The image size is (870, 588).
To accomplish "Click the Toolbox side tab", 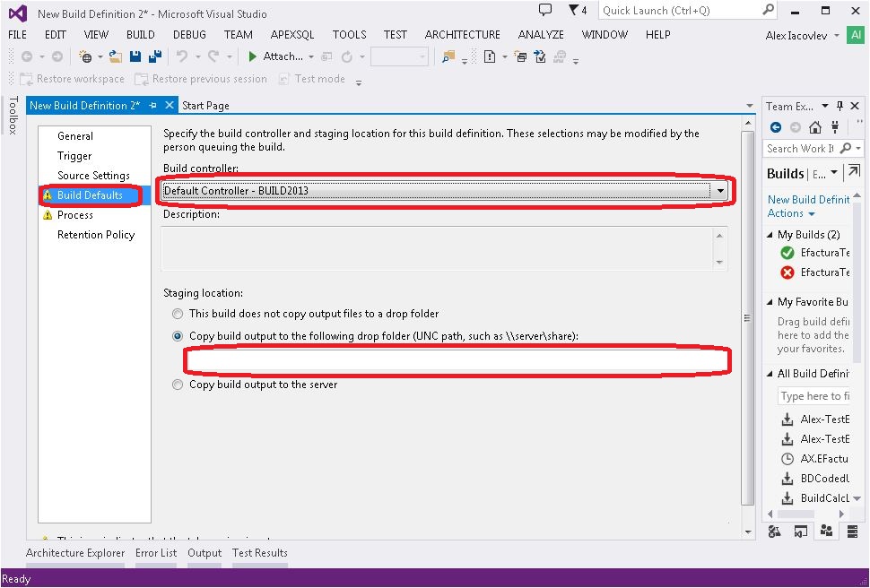I will (13, 116).
